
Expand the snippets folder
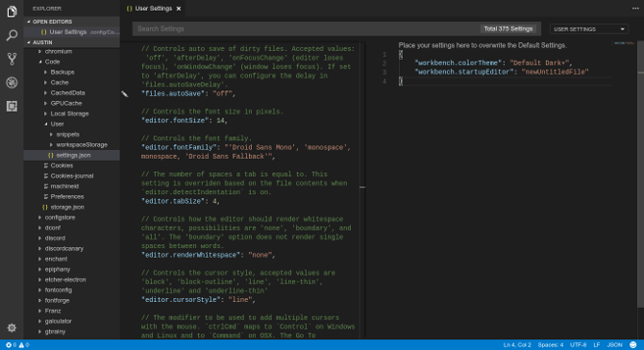[x=72, y=135]
